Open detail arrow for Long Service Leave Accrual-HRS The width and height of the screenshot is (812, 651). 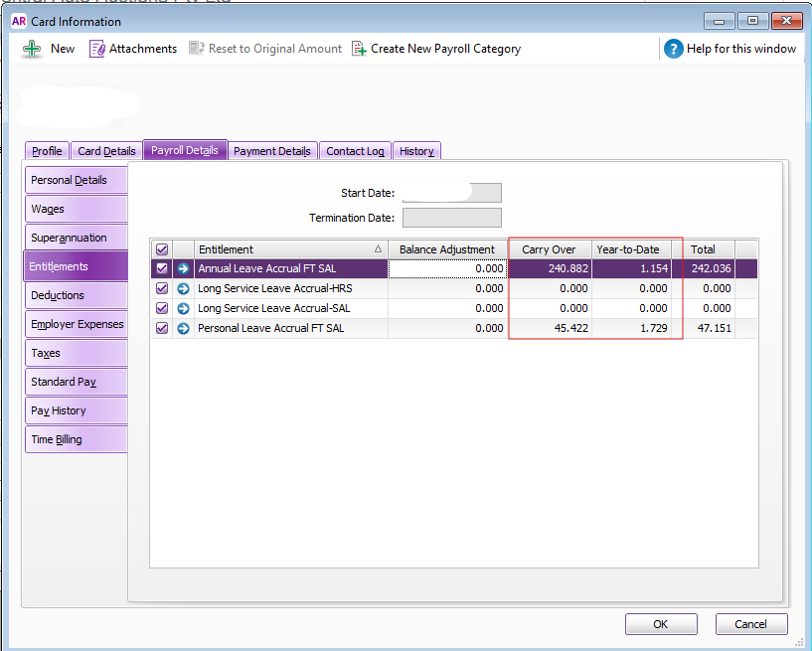click(x=183, y=288)
